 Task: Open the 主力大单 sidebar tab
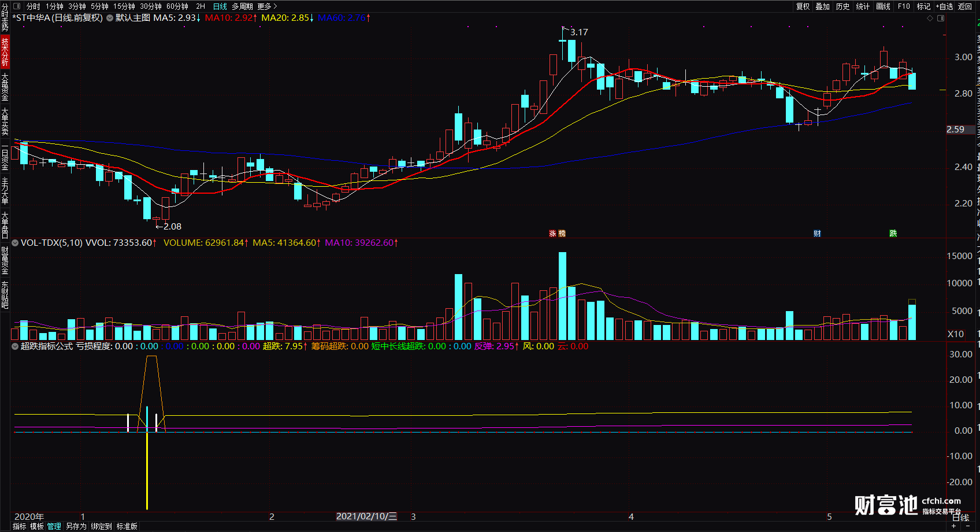coord(5,191)
